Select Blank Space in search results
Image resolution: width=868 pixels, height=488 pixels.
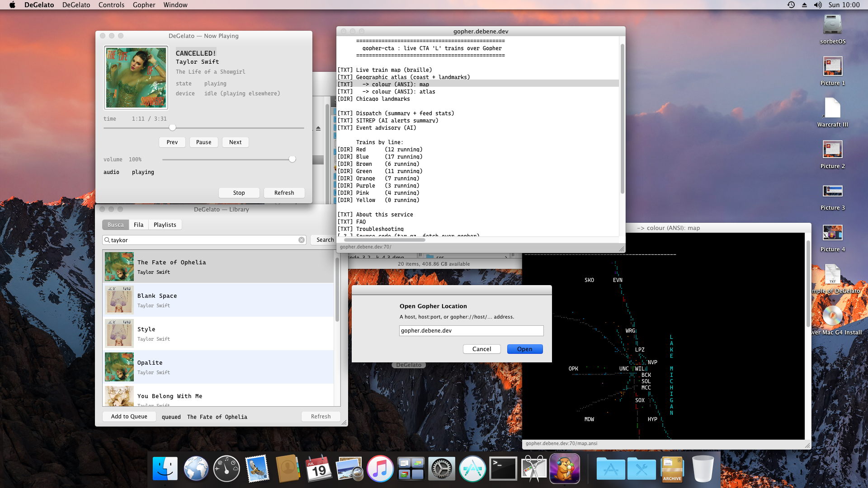(218, 300)
